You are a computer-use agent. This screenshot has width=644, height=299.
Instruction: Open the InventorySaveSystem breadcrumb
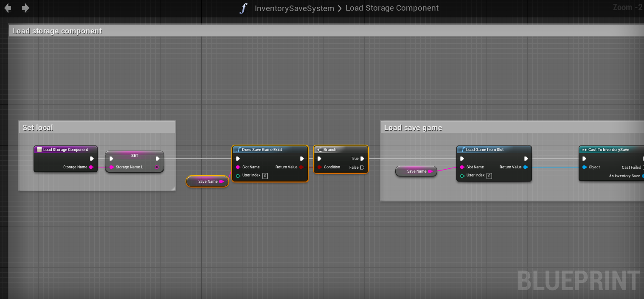[294, 8]
